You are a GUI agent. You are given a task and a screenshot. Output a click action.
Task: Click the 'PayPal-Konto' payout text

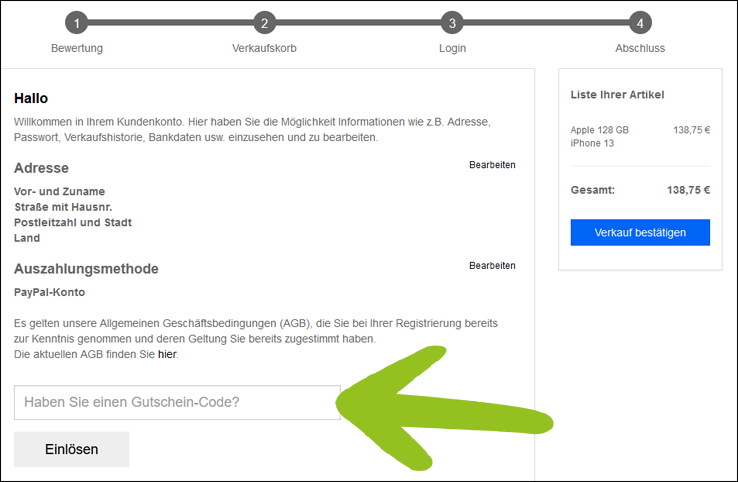[49, 292]
